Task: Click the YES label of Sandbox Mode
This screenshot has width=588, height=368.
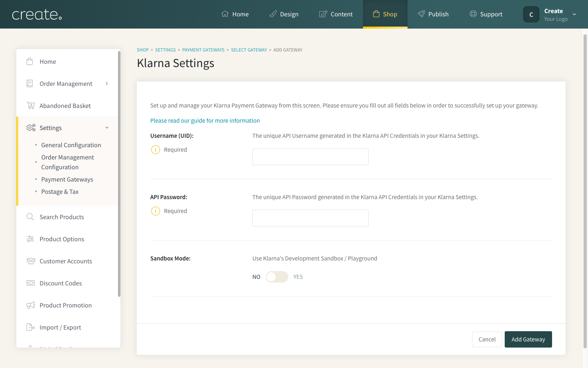Action: pos(298,277)
